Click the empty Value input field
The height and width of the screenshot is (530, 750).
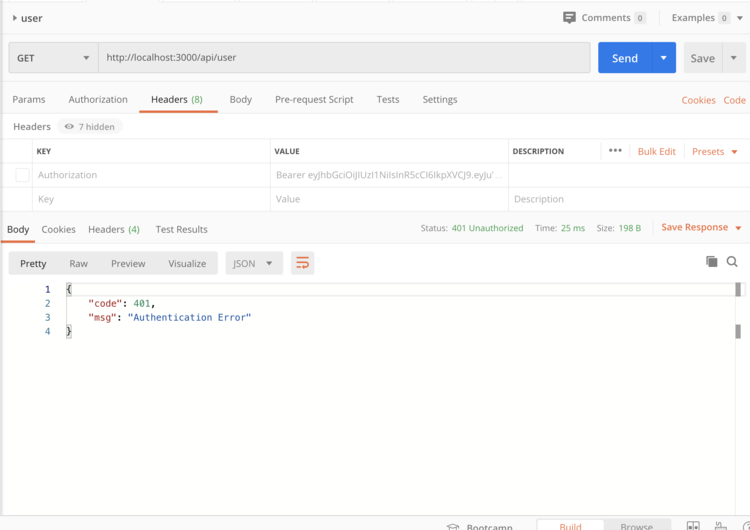[x=389, y=199]
